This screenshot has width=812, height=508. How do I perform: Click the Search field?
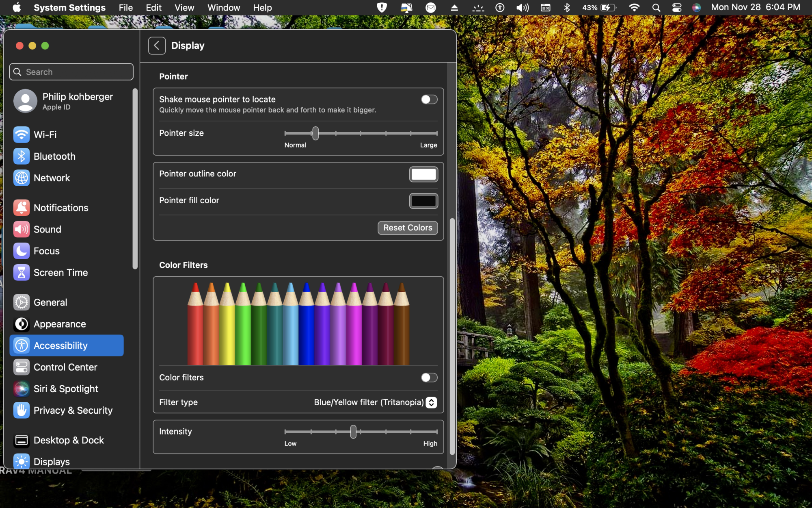[x=71, y=72]
